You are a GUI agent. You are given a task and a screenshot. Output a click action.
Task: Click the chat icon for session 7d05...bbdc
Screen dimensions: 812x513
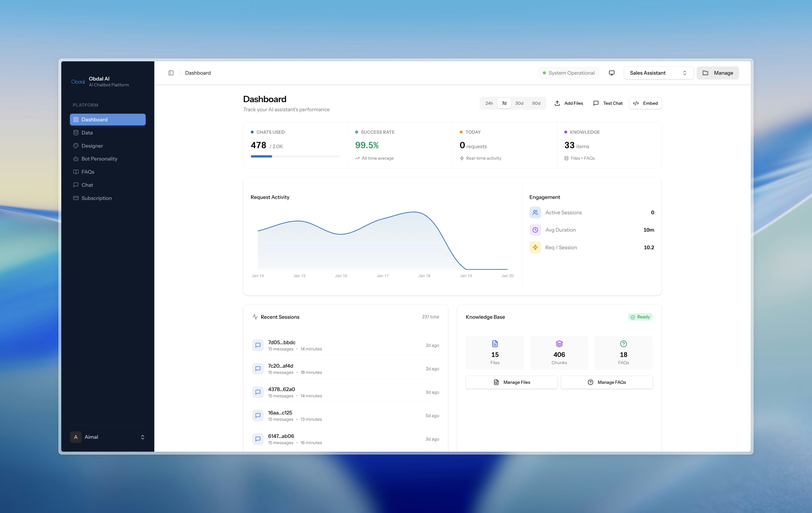point(258,345)
